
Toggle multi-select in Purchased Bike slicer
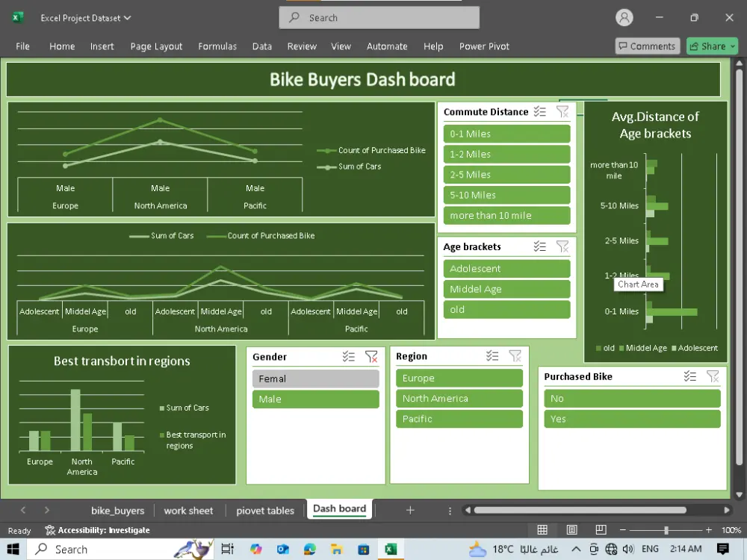click(x=689, y=376)
